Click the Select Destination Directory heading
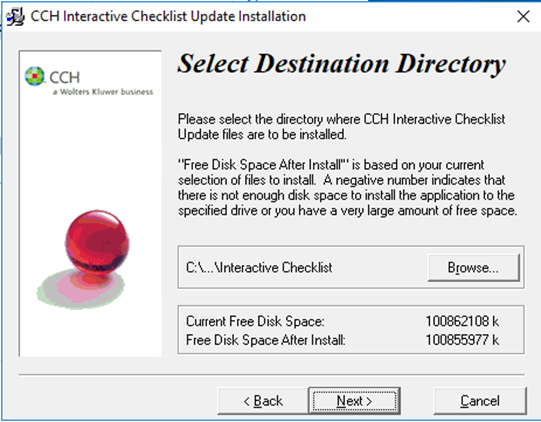The image size is (541, 422). point(342,64)
